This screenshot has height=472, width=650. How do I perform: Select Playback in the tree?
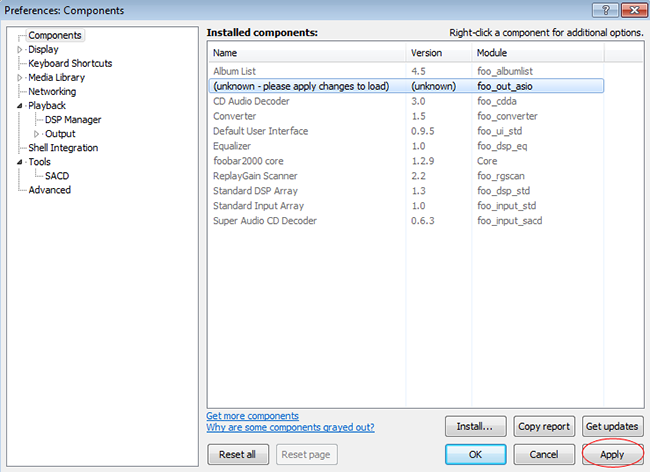pyautogui.click(x=47, y=106)
